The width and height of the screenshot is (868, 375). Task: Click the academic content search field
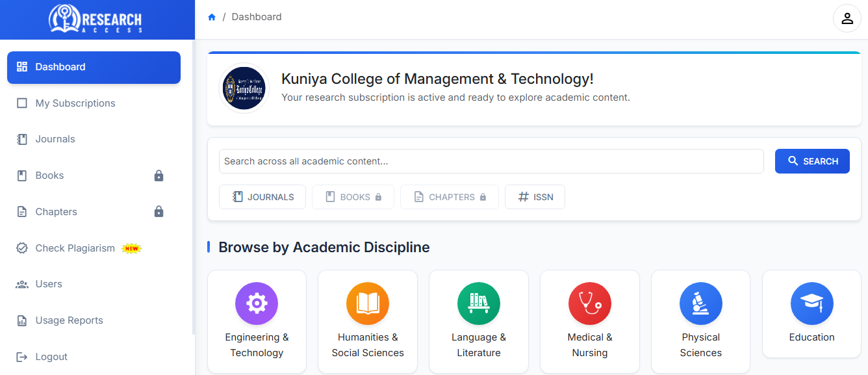coord(491,161)
